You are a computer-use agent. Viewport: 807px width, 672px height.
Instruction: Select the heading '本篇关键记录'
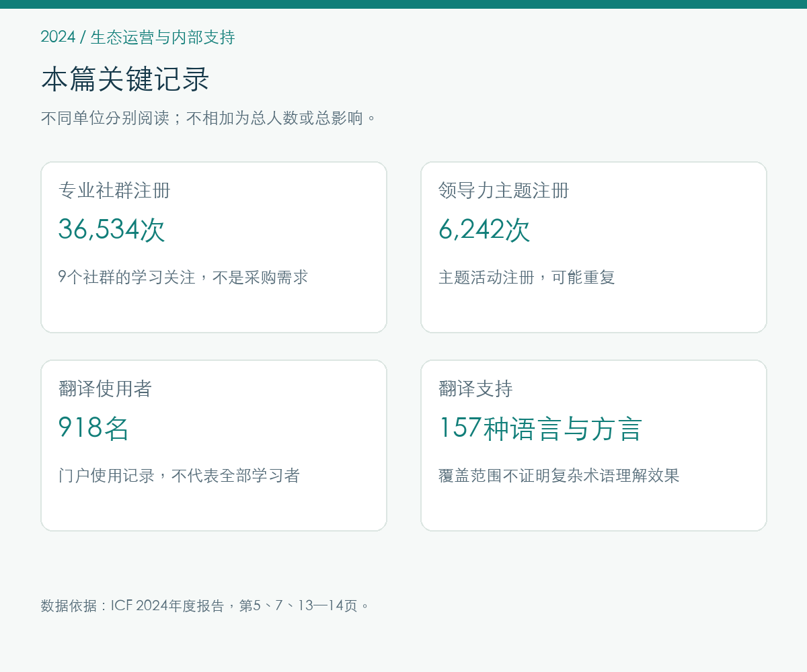[x=125, y=79]
